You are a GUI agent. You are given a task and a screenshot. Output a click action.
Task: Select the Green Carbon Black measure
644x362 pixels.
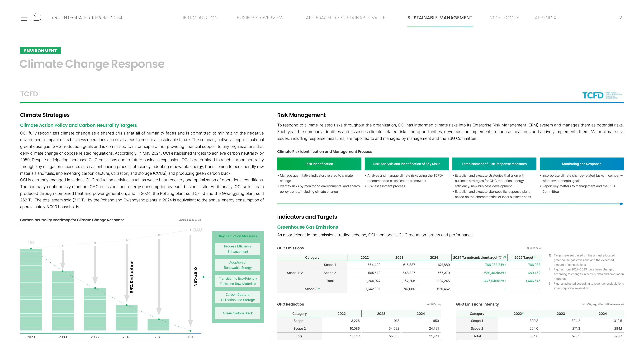point(238,313)
